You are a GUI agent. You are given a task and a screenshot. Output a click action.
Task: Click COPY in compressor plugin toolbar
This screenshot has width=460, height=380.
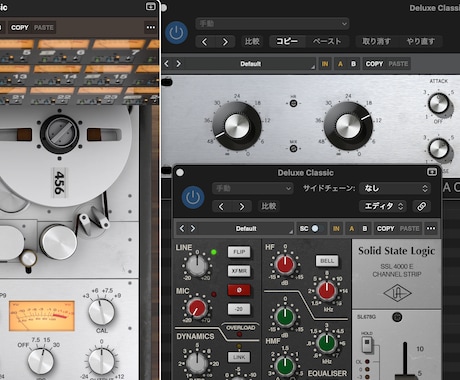click(x=374, y=64)
